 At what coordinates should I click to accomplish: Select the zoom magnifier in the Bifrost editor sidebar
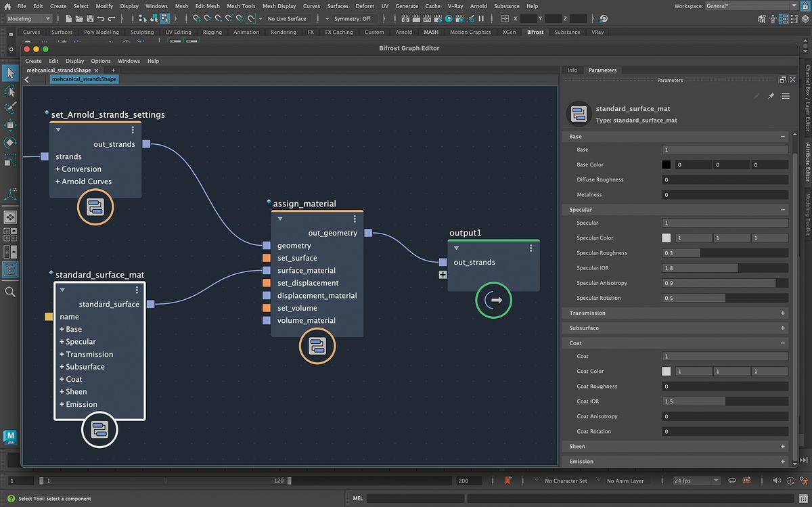pos(9,292)
